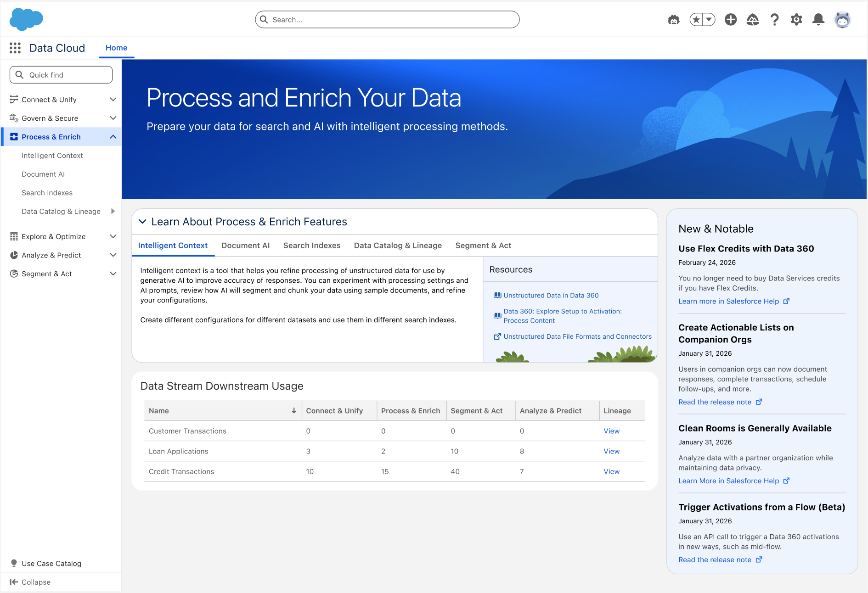Click the global Search field
This screenshot has height=593, width=868.
(388, 20)
